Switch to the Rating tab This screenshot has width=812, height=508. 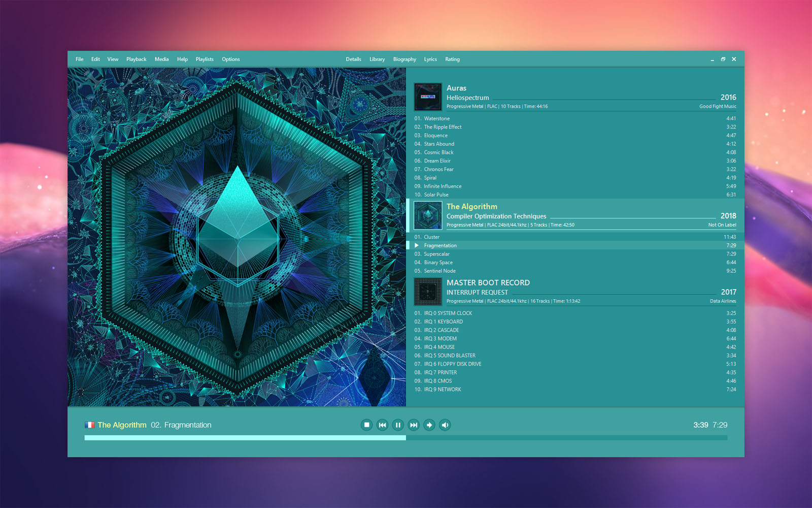tap(452, 59)
